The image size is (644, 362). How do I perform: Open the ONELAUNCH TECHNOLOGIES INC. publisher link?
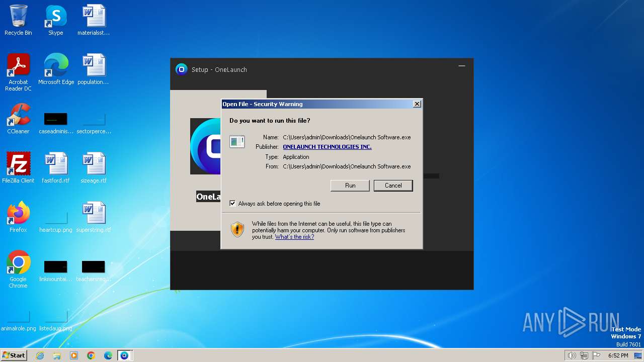327,147
